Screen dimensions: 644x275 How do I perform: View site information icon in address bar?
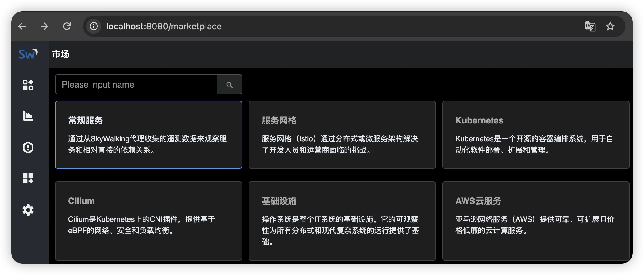[94, 26]
